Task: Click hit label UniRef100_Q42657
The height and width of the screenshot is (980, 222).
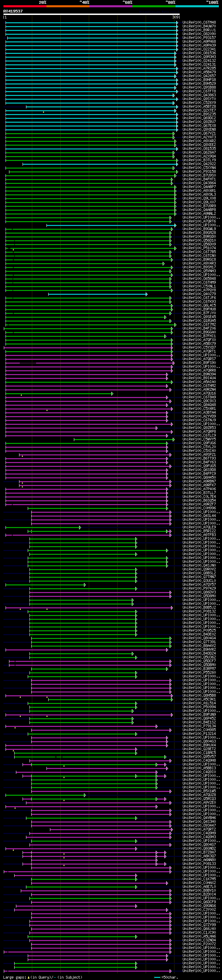Action: [x=199, y=76]
